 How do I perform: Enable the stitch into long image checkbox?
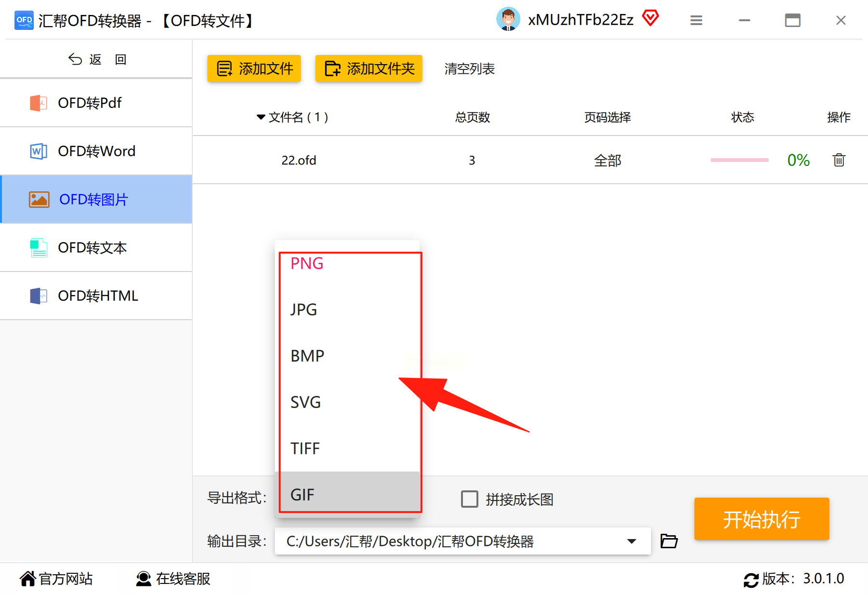469,499
